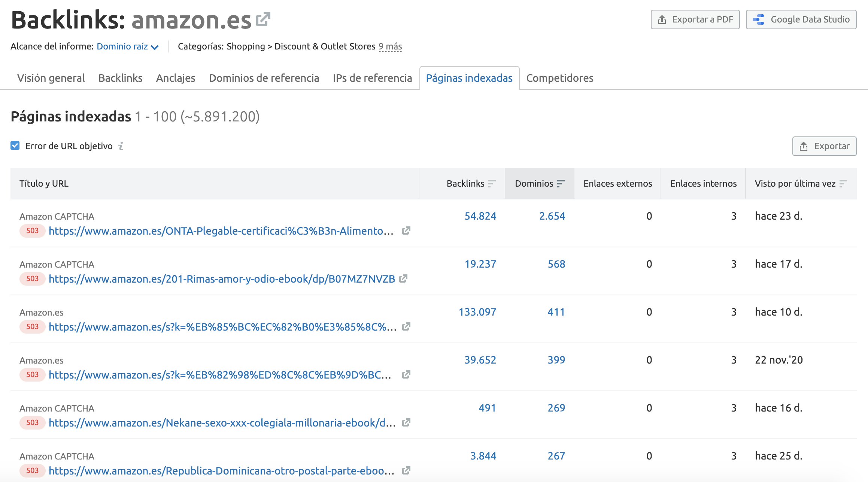868x482 pixels.
Task: Open external link icon for Republica-Dominicana URL
Action: tap(406, 471)
